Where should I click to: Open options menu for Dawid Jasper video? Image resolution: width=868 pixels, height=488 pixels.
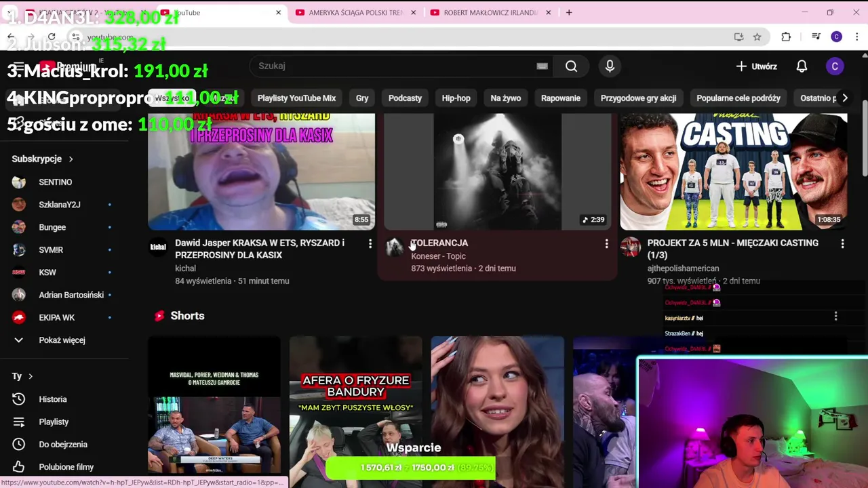tap(370, 243)
